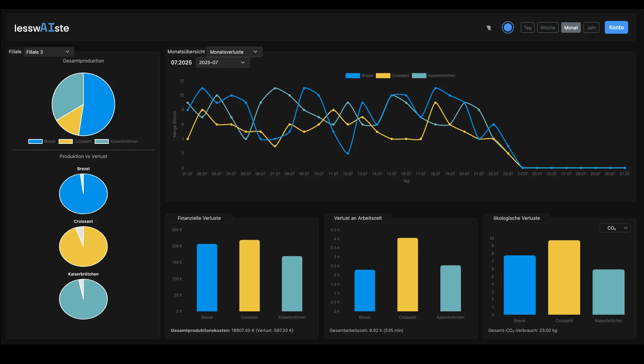Click the Croissant production vs loss pie
This screenshot has width=644, height=364.
[x=83, y=246]
